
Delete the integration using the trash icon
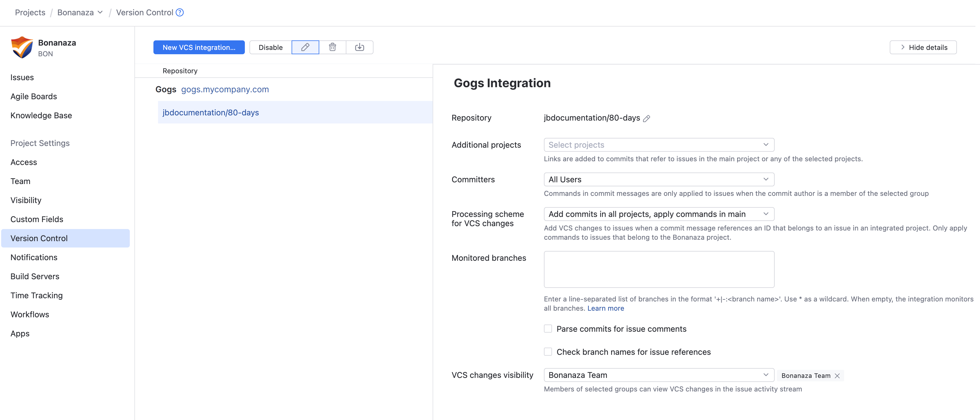pos(333,47)
